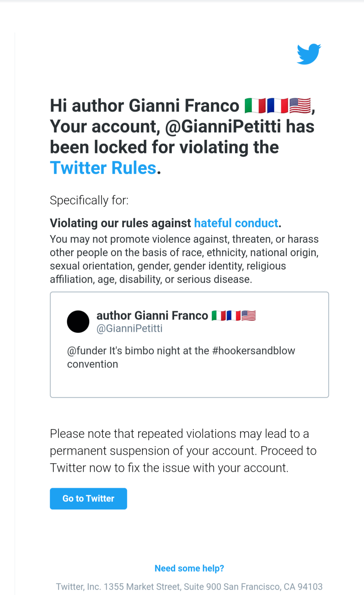
Task: Click the Twitter bird logo
Action: pos(309,54)
